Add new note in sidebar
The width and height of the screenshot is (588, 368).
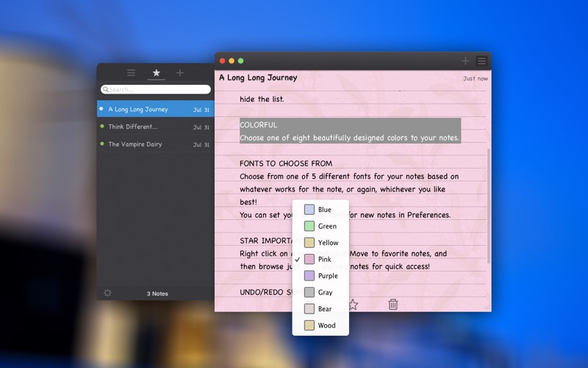tap(180, 72)
